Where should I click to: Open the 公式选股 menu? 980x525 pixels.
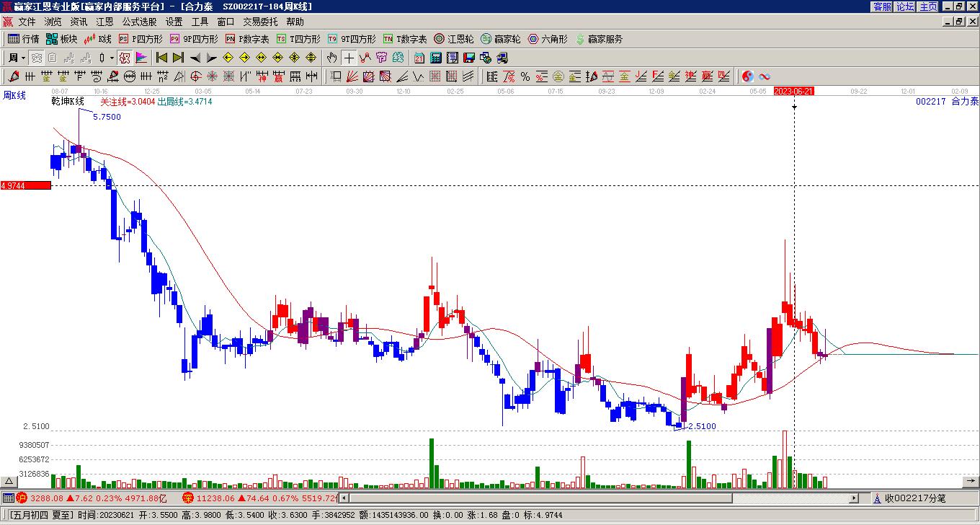139,22
